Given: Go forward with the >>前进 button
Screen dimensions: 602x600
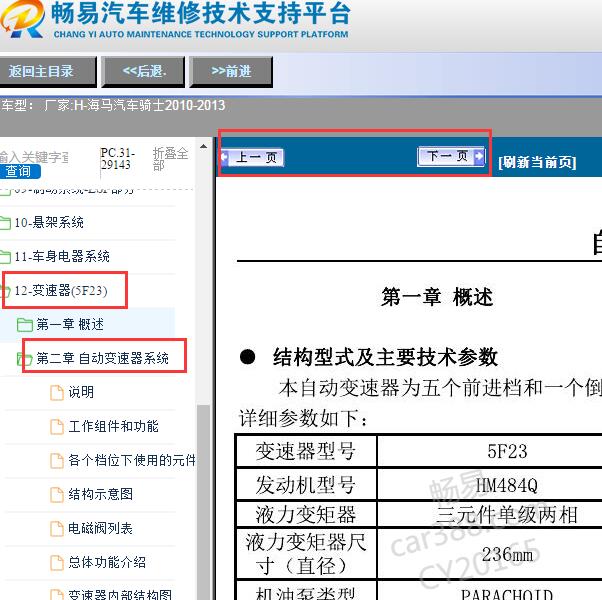Looking at the screenshot, I should coord(231,71).
